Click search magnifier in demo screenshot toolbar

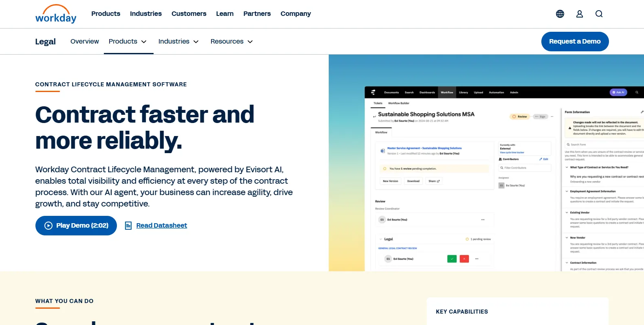(637, 92)
